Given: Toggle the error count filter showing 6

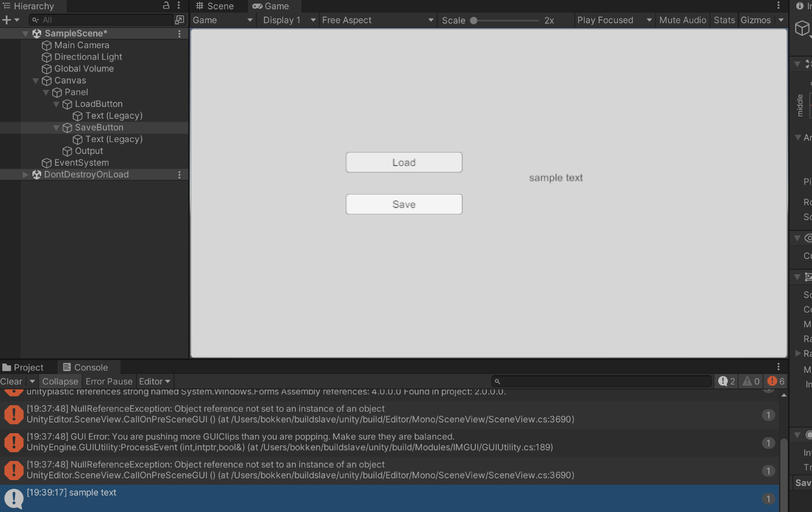Looking at the screenshot, I should pos(775,381).
